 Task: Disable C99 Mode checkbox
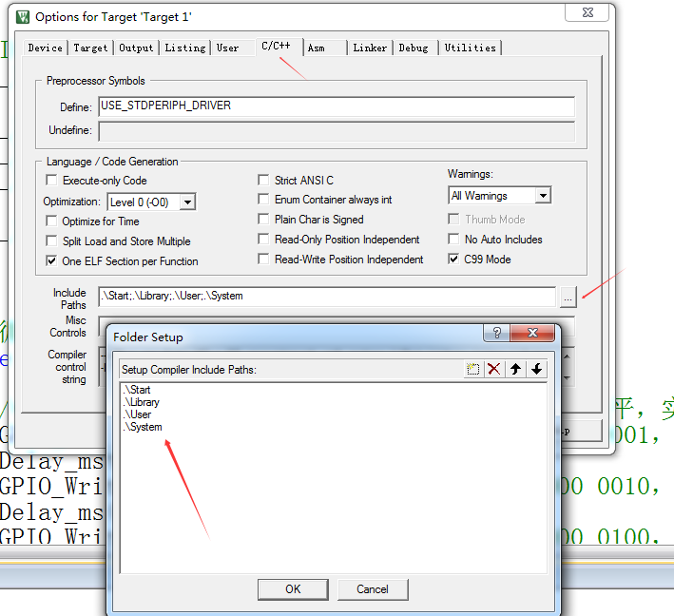tap(454, 260)
